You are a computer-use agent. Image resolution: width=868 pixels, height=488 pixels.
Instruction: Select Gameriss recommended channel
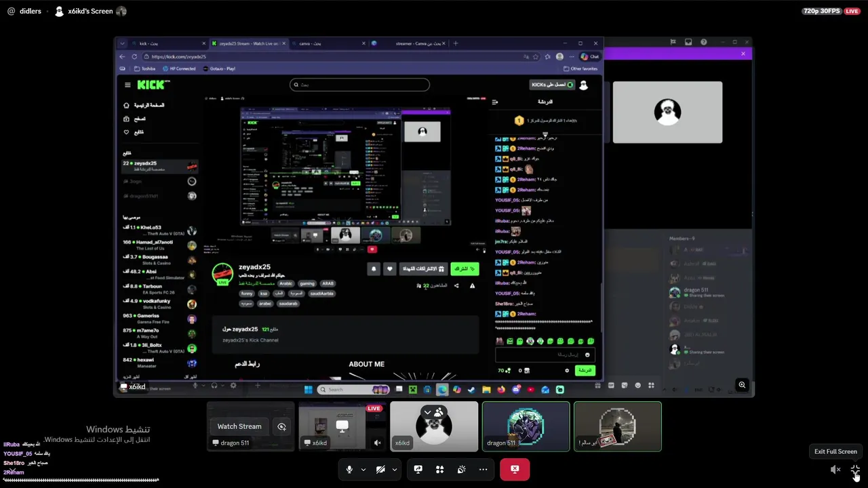pyautogui.click(x=160, y=319)
